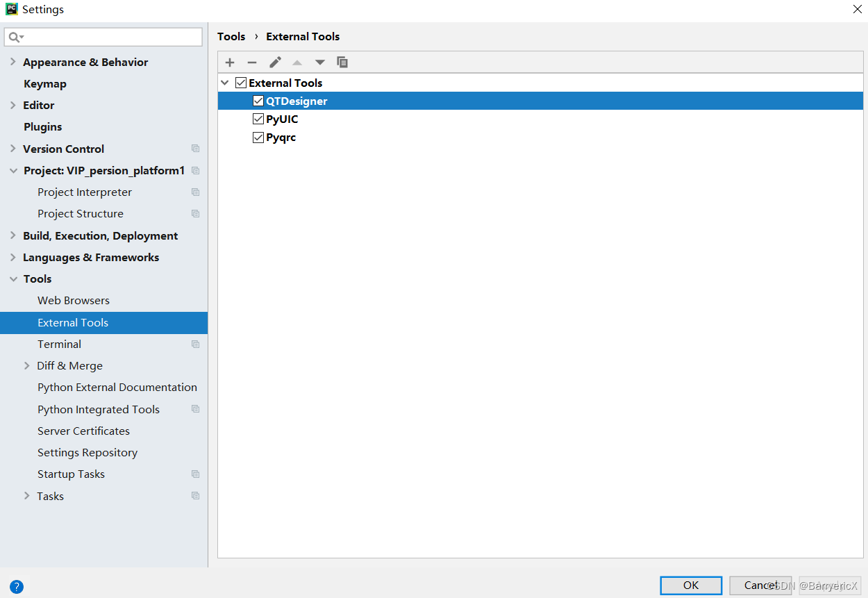Screen dimensions: 868x598
Task: Click the Cancel button
Action: [x=760, y=585]
